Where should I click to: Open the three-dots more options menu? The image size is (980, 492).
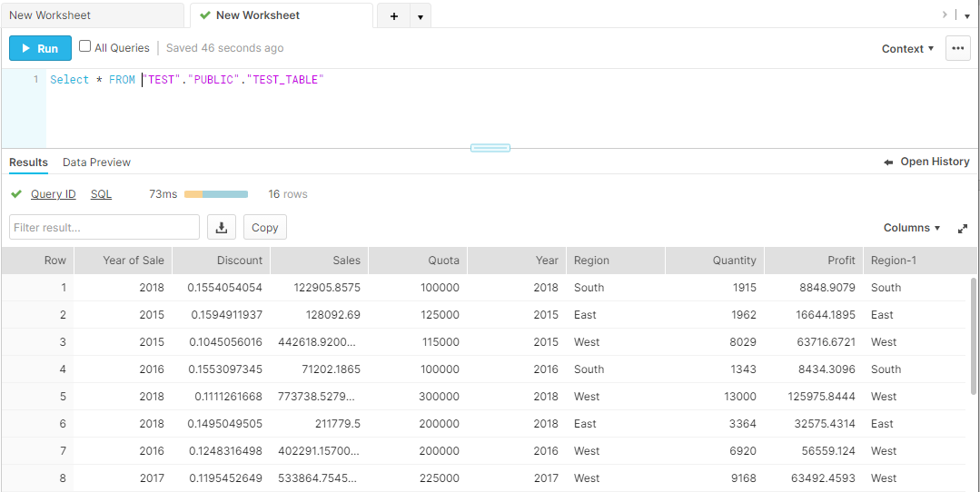pos(958,48)
